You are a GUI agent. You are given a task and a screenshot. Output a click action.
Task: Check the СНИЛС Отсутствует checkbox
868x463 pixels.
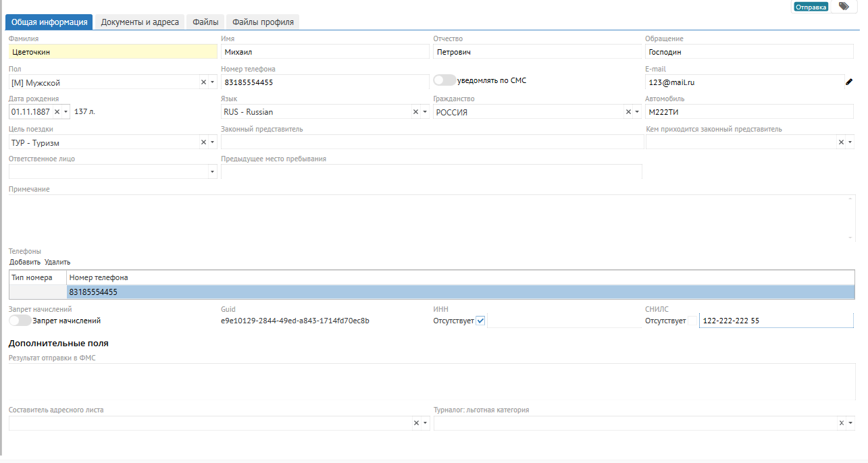click(692, 321)
